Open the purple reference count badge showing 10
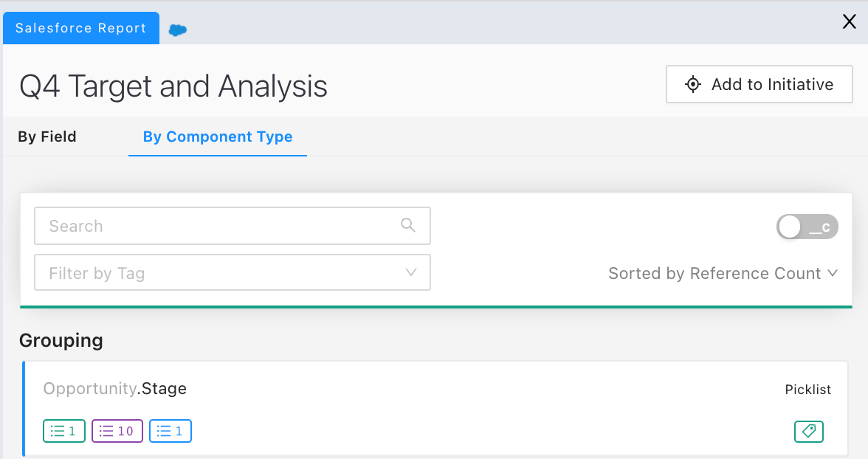 click(117, 431)
